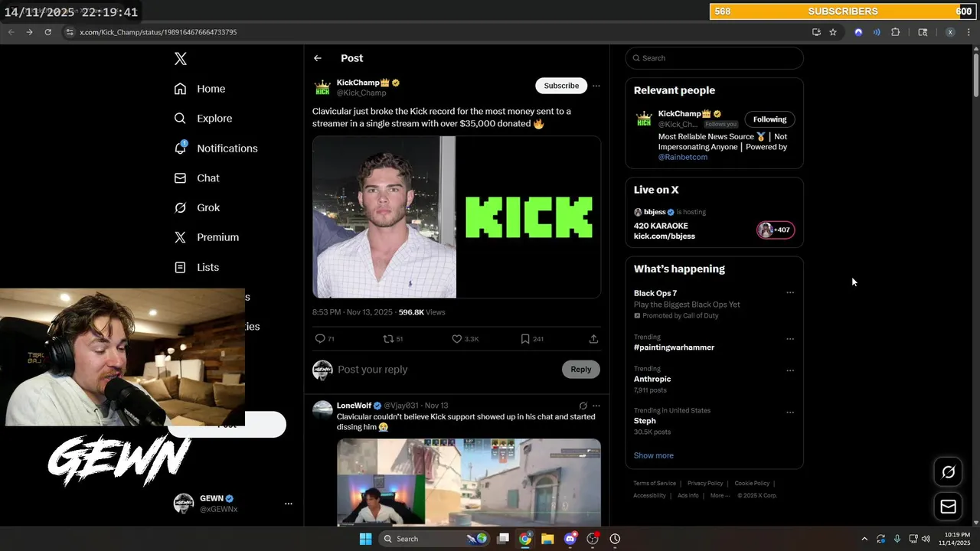
Task: Open the @Kick_Champ handle link on the post
Action: (361, 93)
